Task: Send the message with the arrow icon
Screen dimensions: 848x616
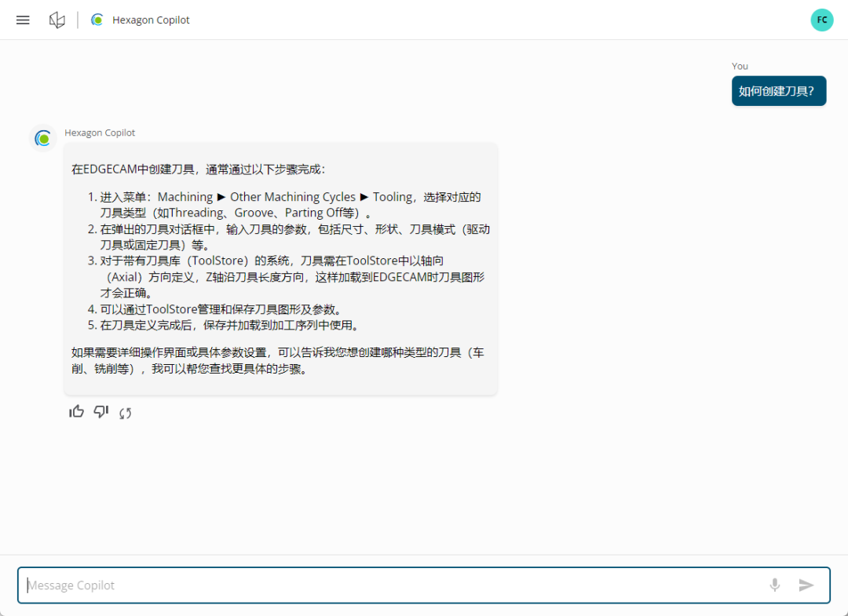Action: click(806, 585)
